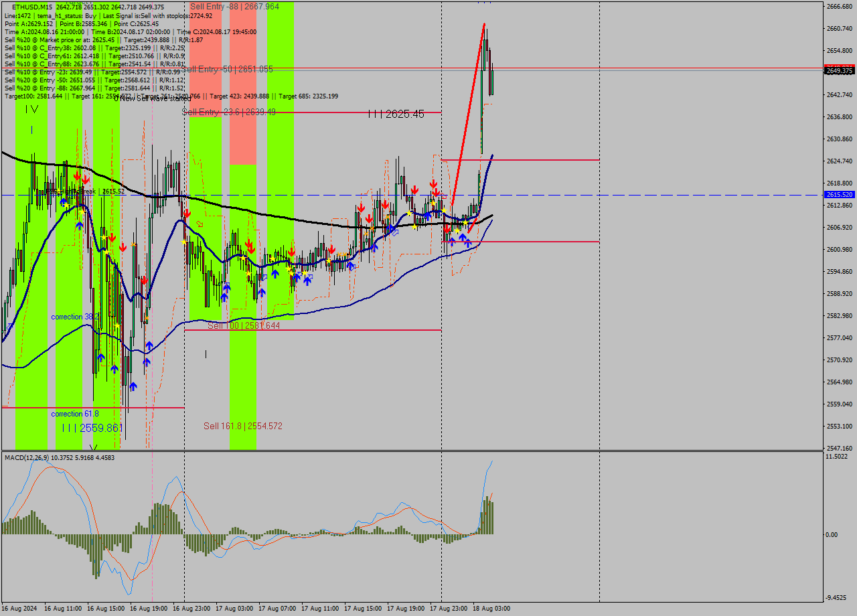Click the -9.4525 MACD scale value

coord(837,598)
